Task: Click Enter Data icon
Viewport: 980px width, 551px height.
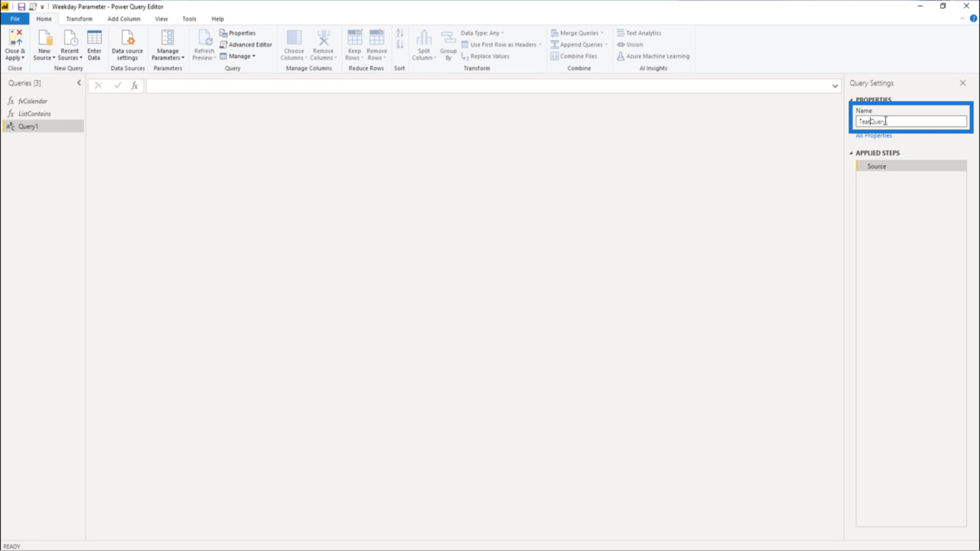Action: click(x=94, y=38)
